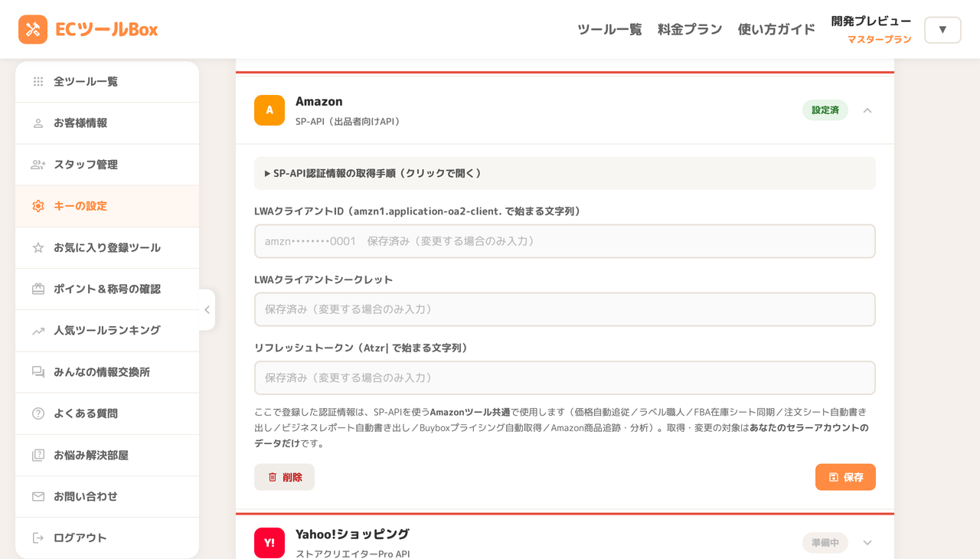Click the gift icon beside ポイント＆称号の確認
The image size is (980, 559).
[x=38, y=289]
